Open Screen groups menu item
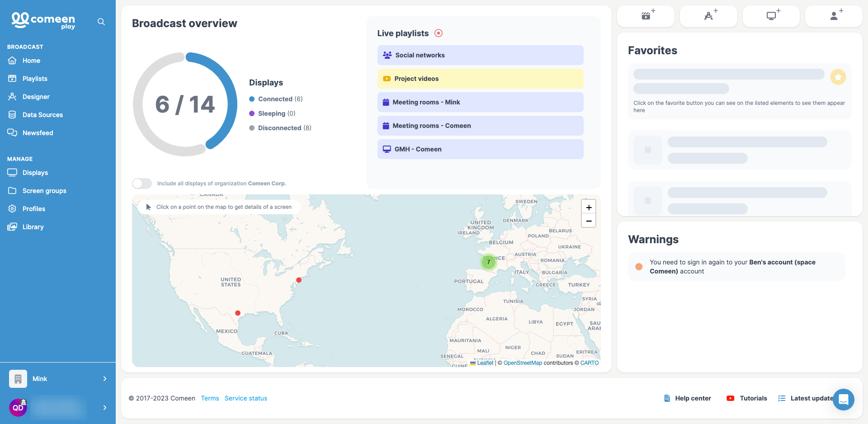 pos(44,191)
